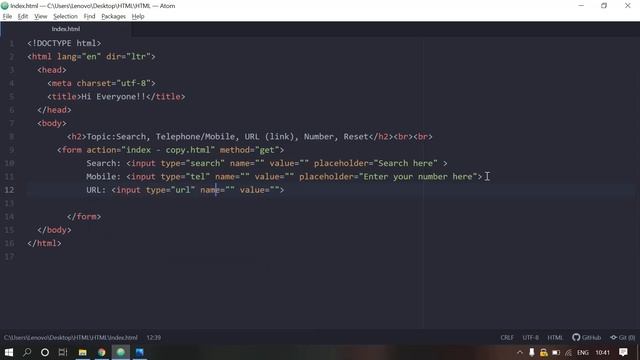Open the GitHub panel from status bar
The image size is (640, 360).
point(587,338)
